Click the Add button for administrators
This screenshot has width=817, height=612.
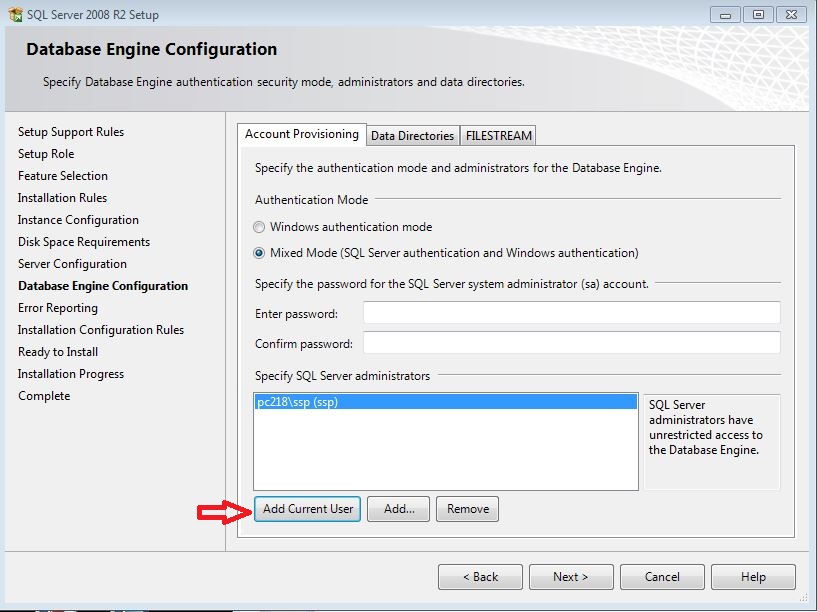point(398,509)
